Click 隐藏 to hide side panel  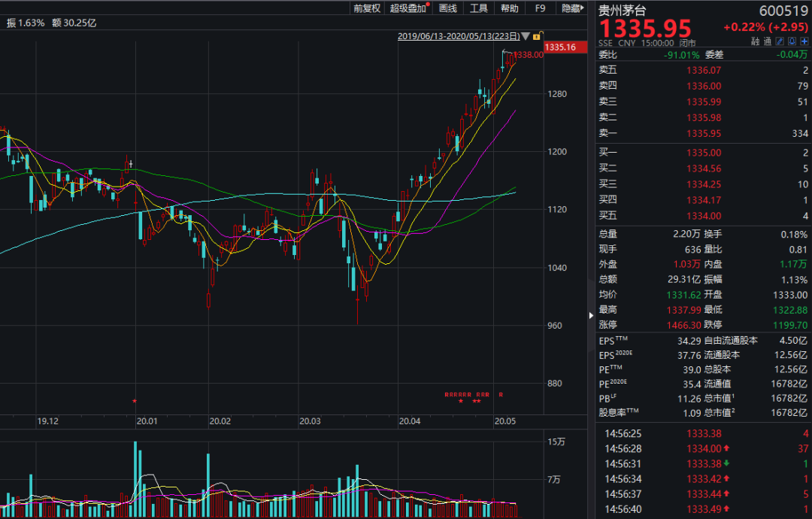pyautogui.click(x=573, y=8)
